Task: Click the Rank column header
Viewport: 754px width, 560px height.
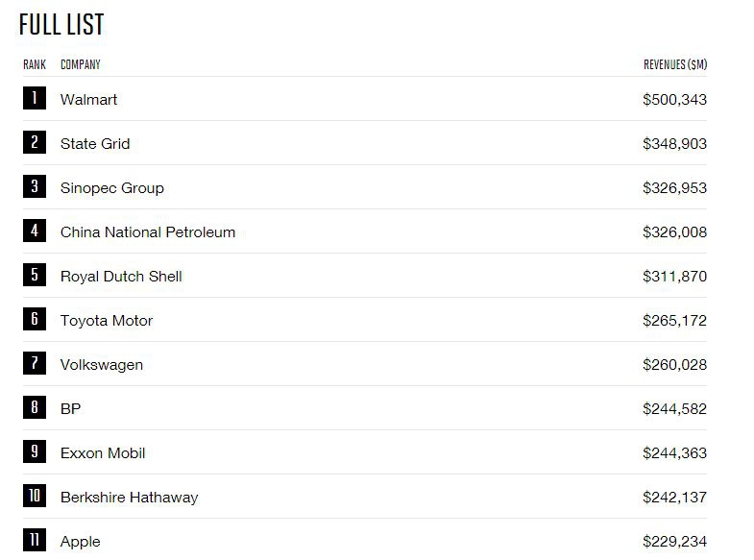Action: click(x=35, y=65)
